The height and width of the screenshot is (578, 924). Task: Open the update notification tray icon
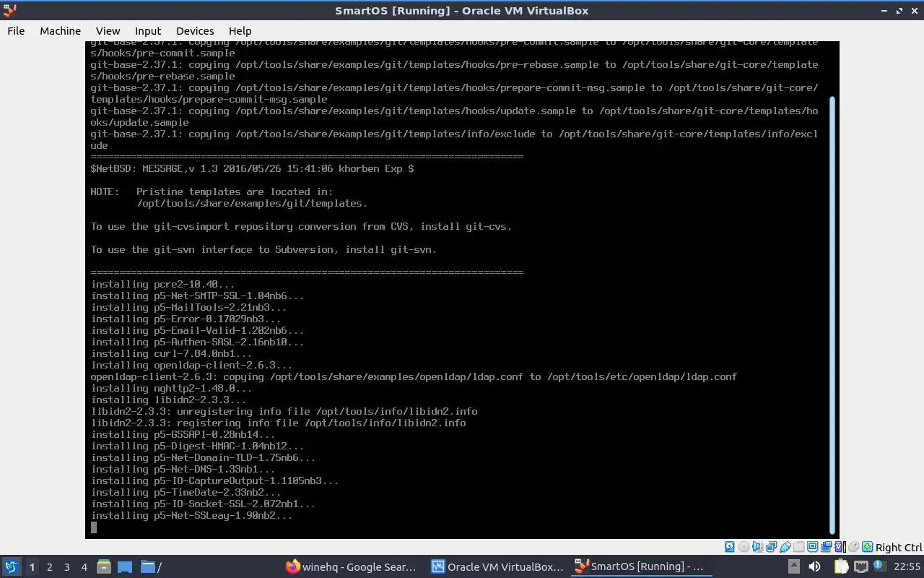880,566
